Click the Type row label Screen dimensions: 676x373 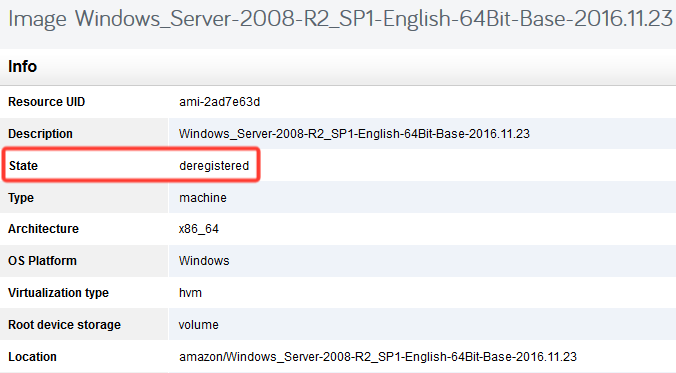click(21, 197)
